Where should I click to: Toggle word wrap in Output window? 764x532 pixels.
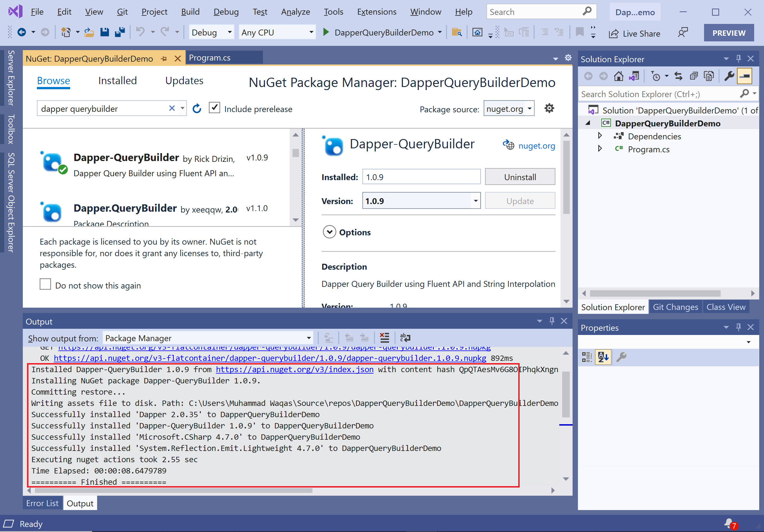click(x=405, y=338)
